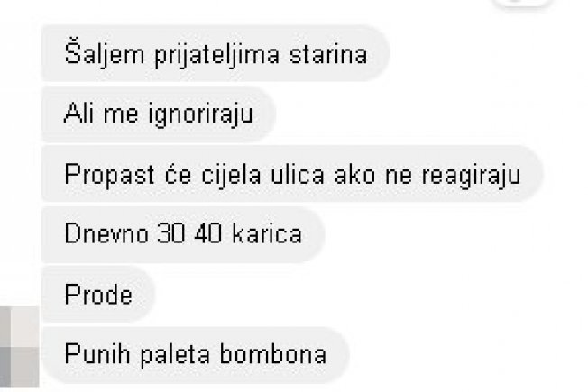Select the short "Prođe" message bubble

point(98,294)
